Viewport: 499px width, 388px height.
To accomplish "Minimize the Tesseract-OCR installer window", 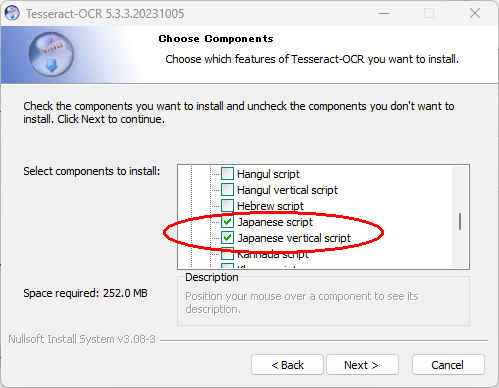I will coord(384,13).
